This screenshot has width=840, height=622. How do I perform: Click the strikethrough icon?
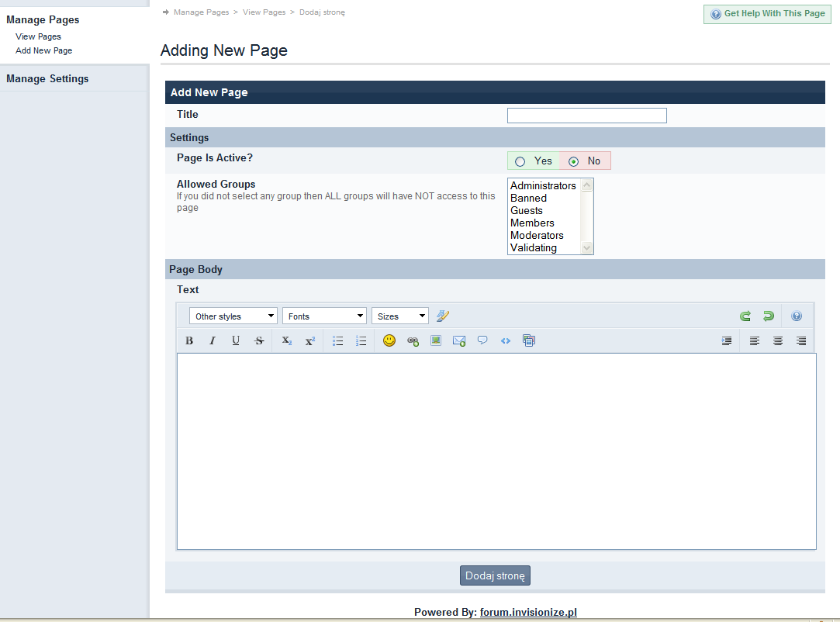(259, 340)
